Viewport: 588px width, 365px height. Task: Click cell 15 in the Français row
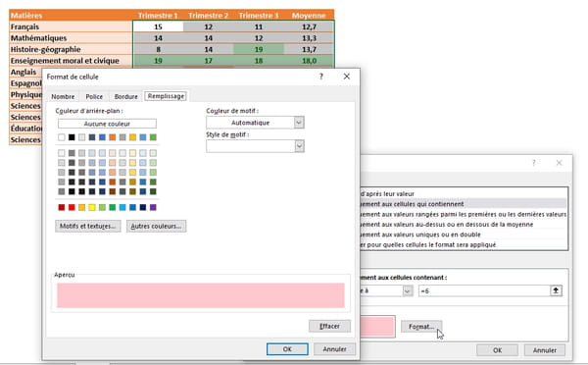[x=158, y=26]
